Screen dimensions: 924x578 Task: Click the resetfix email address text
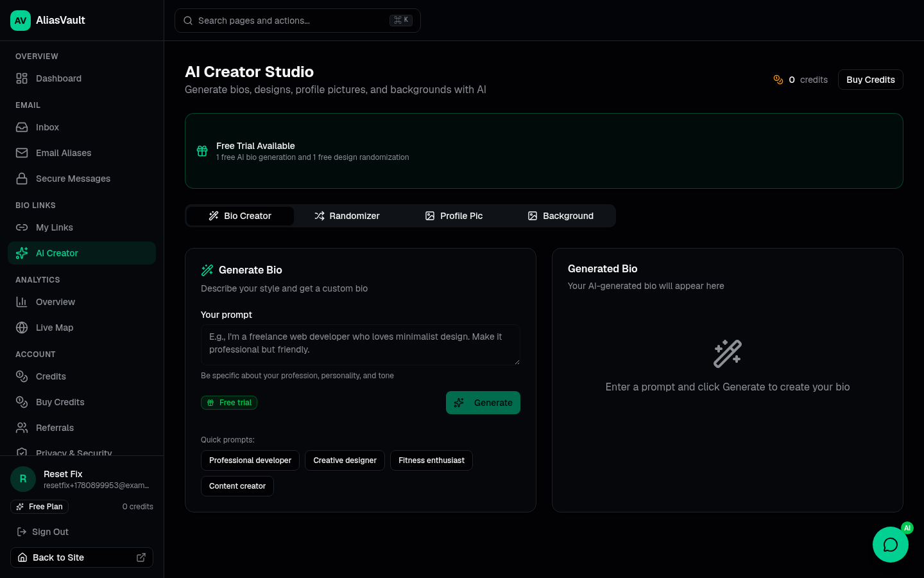[x=96, y=486]
